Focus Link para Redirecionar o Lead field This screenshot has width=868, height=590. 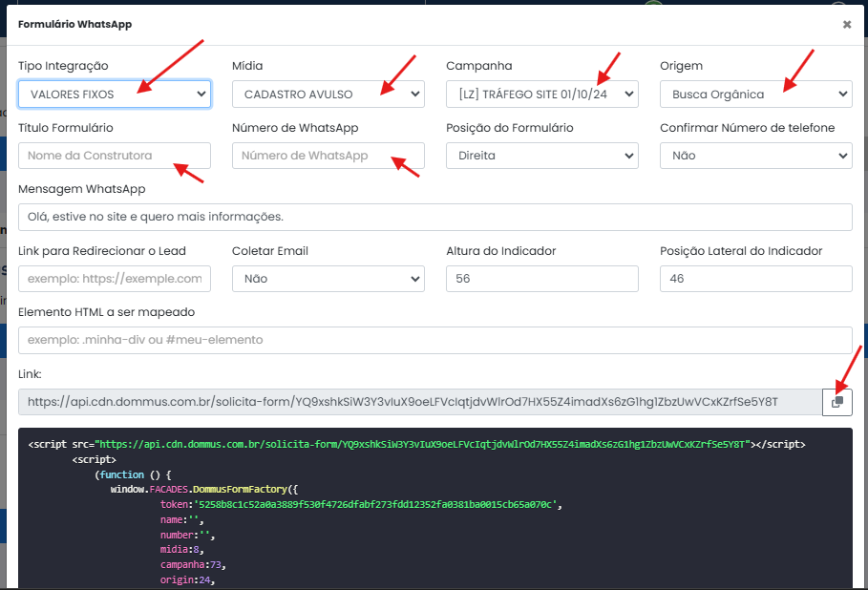[115, 279]
